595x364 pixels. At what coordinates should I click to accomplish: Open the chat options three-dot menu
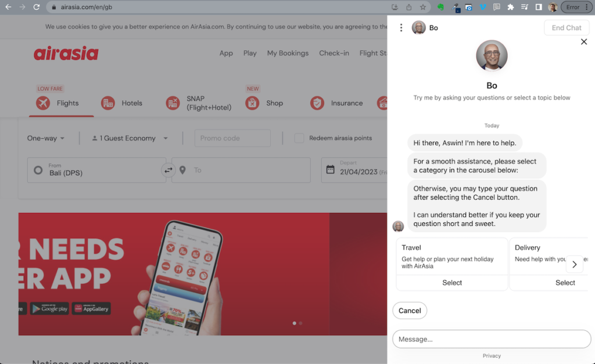click(401, 28)
